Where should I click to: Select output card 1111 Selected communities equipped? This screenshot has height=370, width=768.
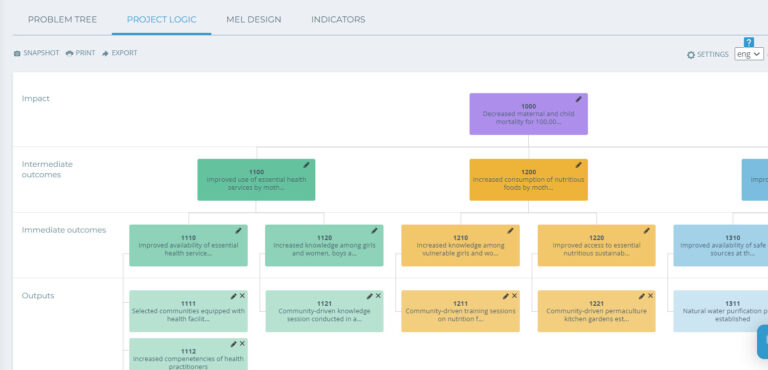click(x=189, y=311)
